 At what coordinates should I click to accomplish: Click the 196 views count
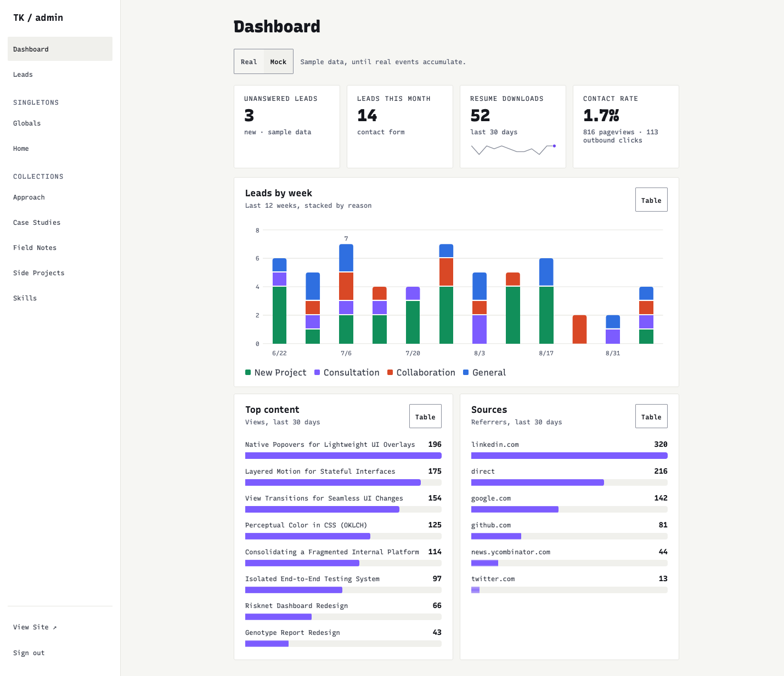pos(435,444)
